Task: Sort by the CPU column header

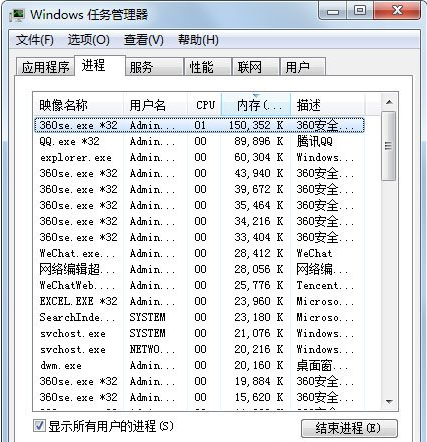Action: tap(204, 105)
